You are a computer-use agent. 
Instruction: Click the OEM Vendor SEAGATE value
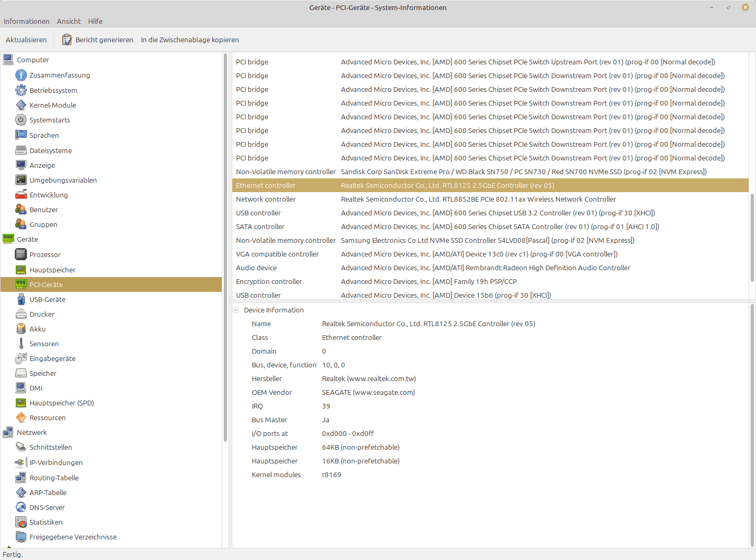coord(368,392)
